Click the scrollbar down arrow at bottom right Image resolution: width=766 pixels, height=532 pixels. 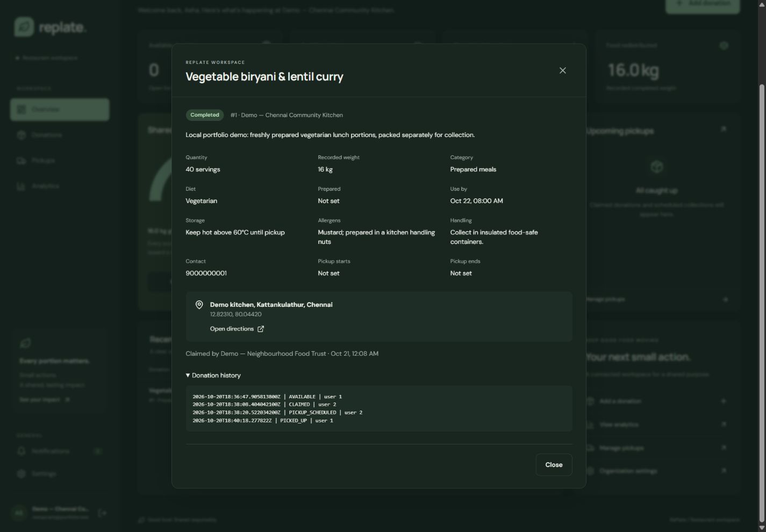point(762,528)
